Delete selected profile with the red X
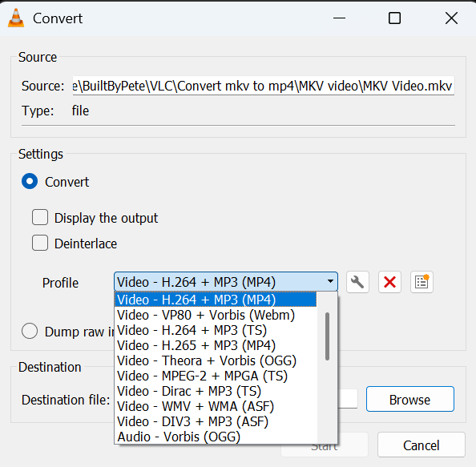This screenshot has width=476, height=467. (389, 282)
